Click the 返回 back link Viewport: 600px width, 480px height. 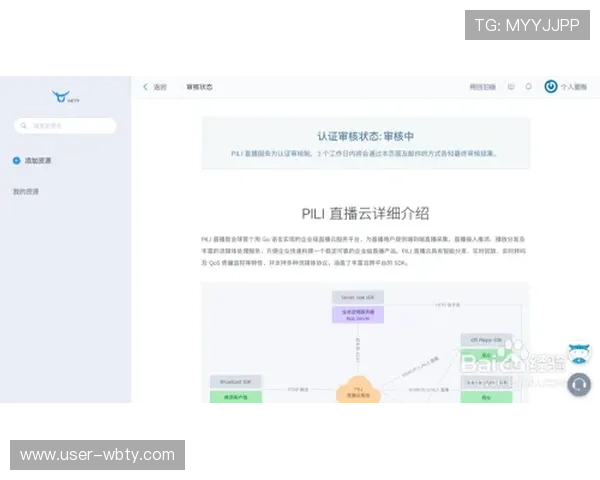pyautogui.click(x=160, y=87)
